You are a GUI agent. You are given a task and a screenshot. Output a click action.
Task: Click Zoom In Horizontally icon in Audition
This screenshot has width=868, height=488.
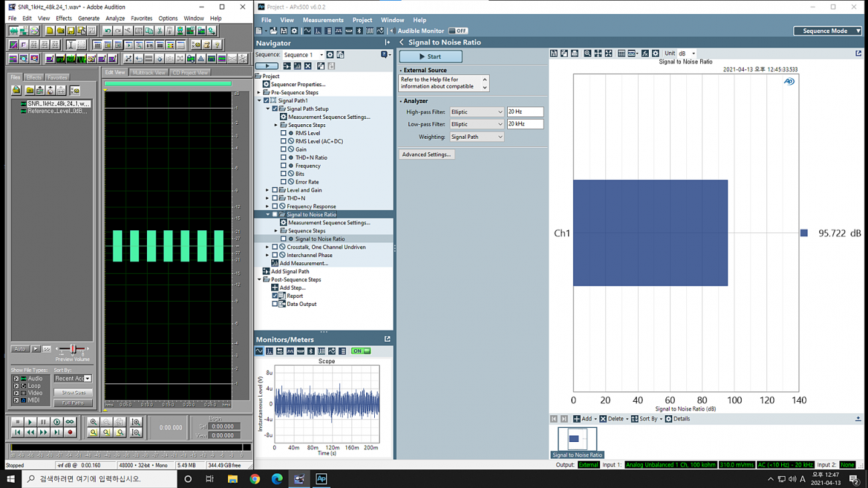coord(94,422)
